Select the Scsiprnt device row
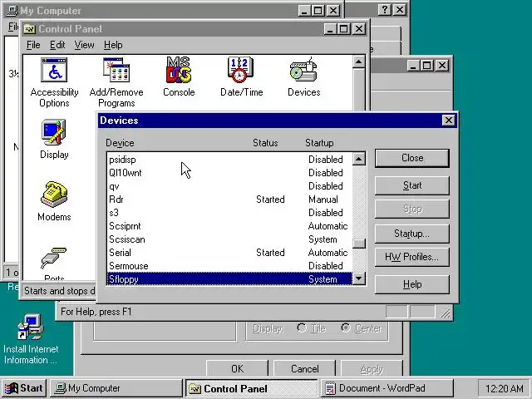Screen dimensions: 532x399 click(229, 226)
